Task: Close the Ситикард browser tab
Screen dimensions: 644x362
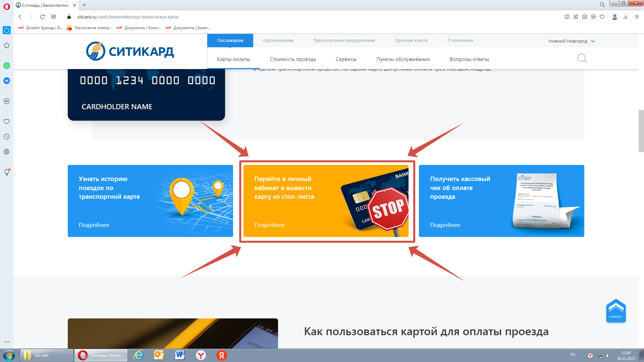Action: [74, 5]
